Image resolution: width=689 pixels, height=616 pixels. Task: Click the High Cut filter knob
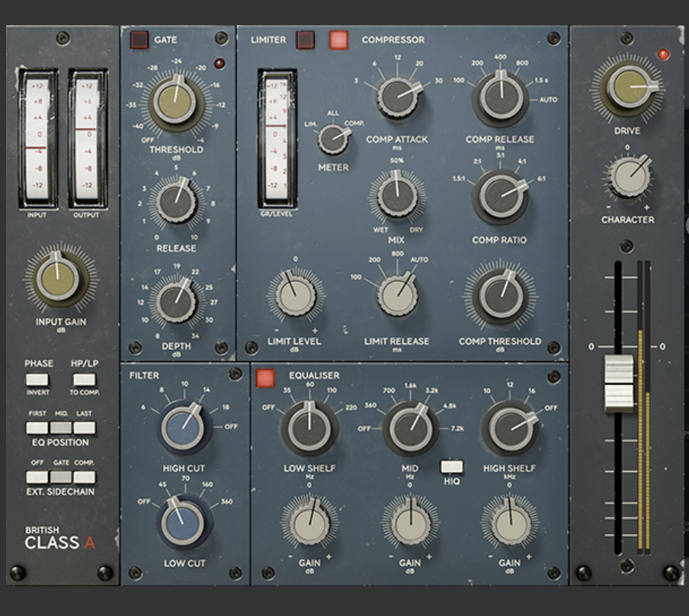click(x=183, y=426)
